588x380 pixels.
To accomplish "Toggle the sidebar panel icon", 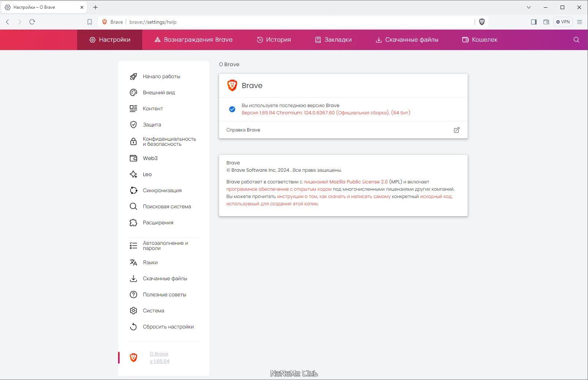I will point(534,22).
